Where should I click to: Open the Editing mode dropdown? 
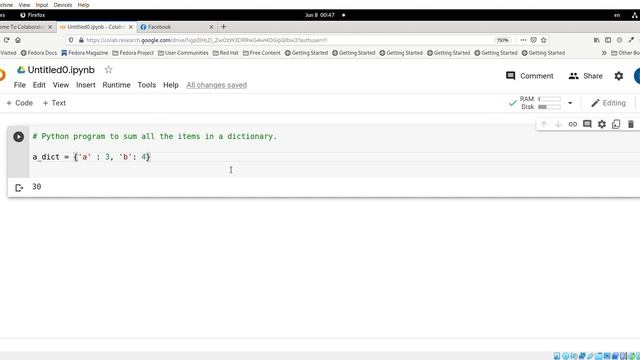(608, 103)
